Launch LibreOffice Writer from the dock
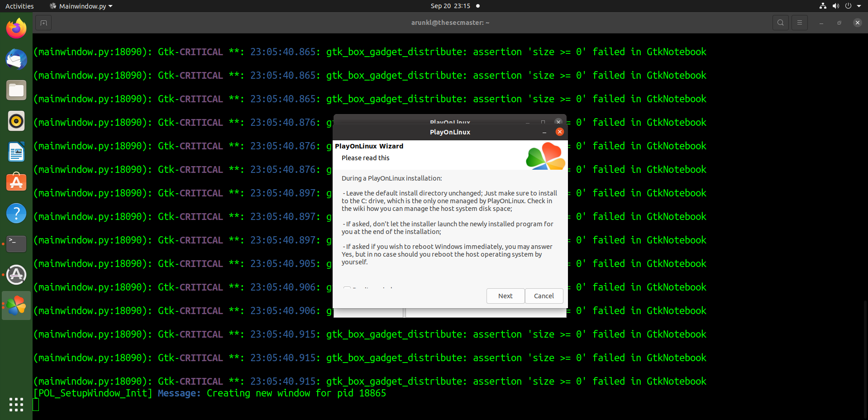Viewport: 868px width, 420px height. point(16,152)
